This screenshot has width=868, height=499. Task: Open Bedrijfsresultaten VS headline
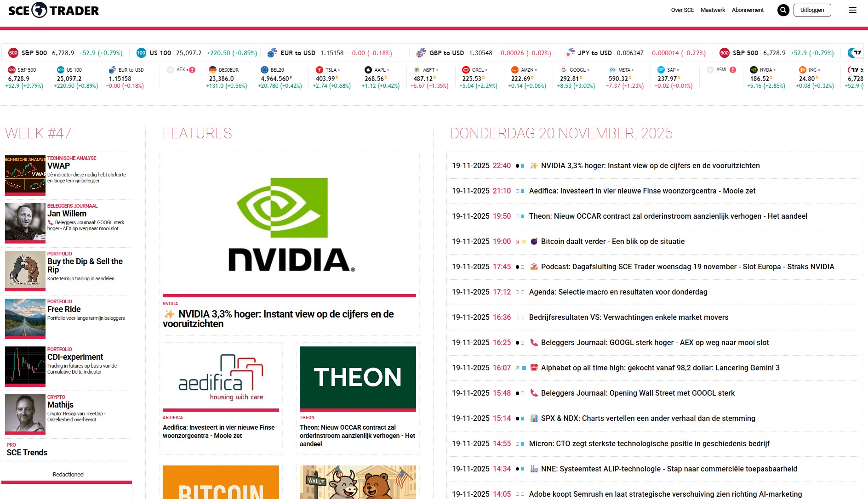(x=628, y=318)
